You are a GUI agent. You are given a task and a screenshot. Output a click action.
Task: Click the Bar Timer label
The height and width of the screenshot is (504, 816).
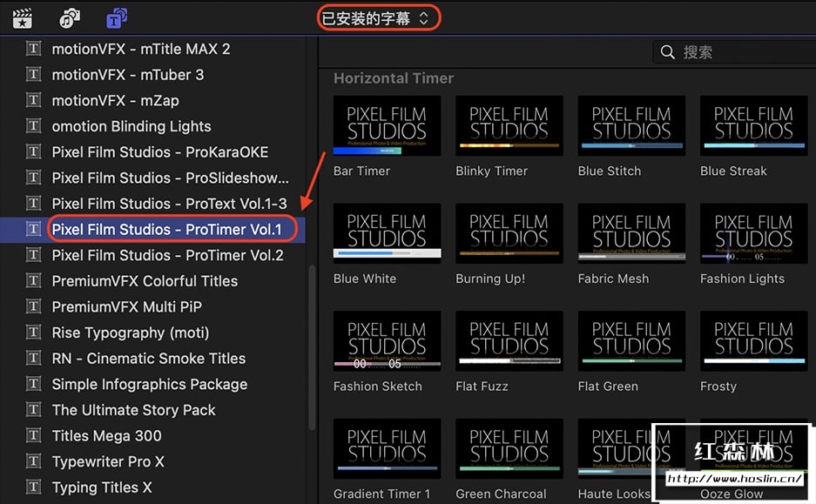[361, 171]
